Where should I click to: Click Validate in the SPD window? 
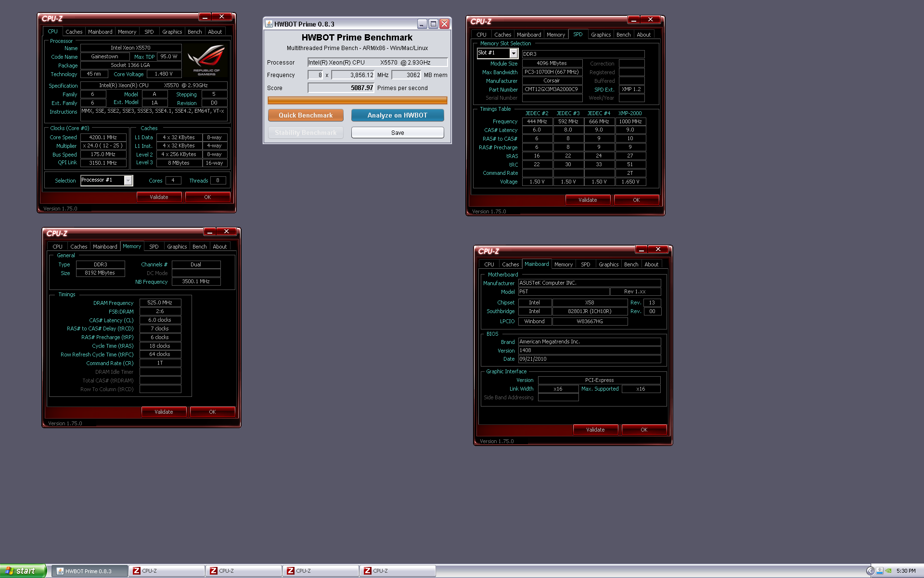click(x=588, y=200)
